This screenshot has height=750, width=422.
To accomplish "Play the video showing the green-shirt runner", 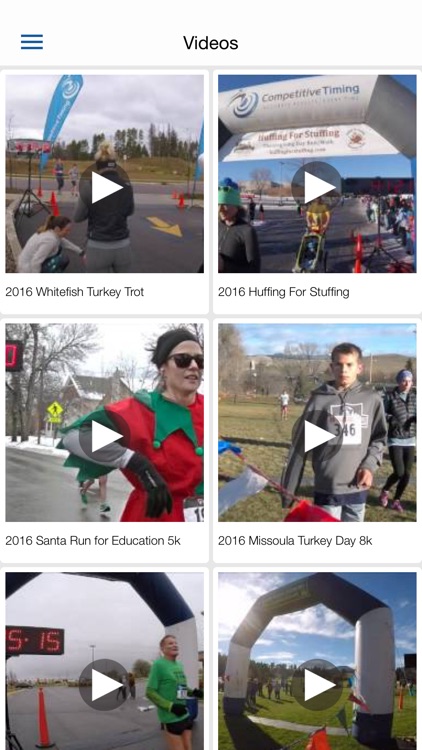I will pyautogui.click(x=105, y=685).
